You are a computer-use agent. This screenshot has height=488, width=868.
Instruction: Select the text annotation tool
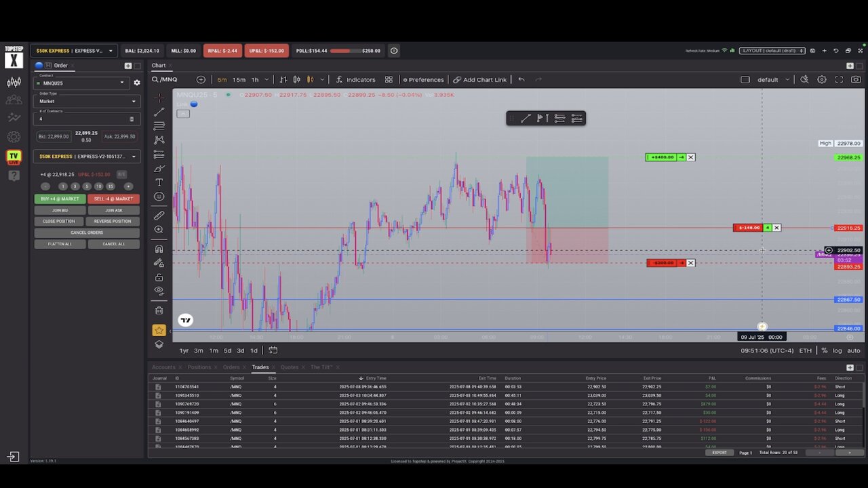coord(159,182)
